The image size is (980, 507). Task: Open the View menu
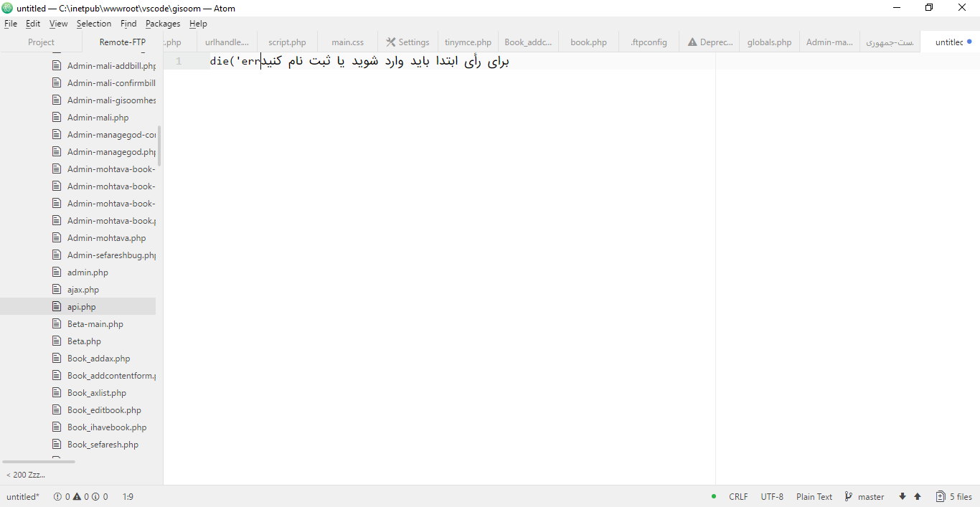[x=58, y=24]
